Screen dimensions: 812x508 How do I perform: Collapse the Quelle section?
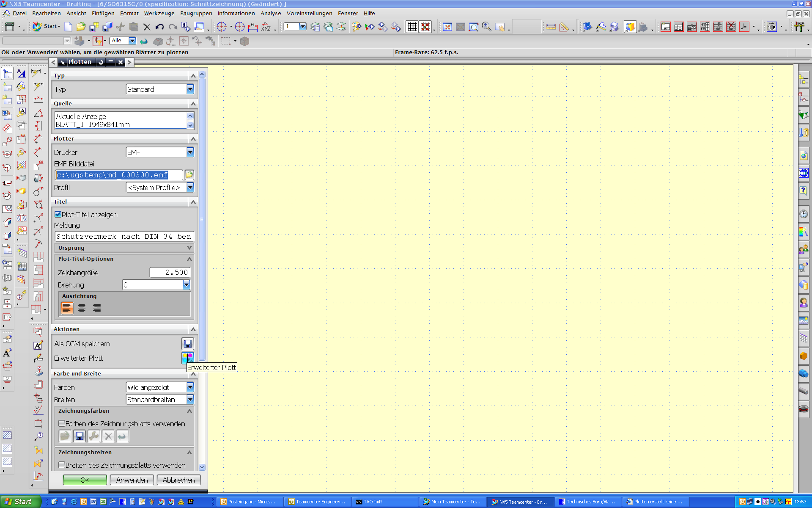tap(193, 103)
